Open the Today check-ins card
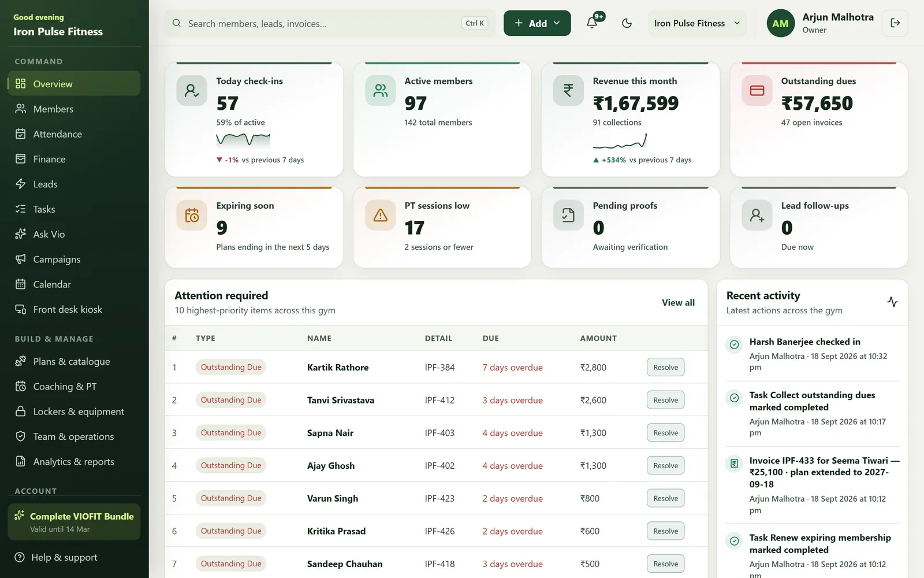 [x=254, y=119]
